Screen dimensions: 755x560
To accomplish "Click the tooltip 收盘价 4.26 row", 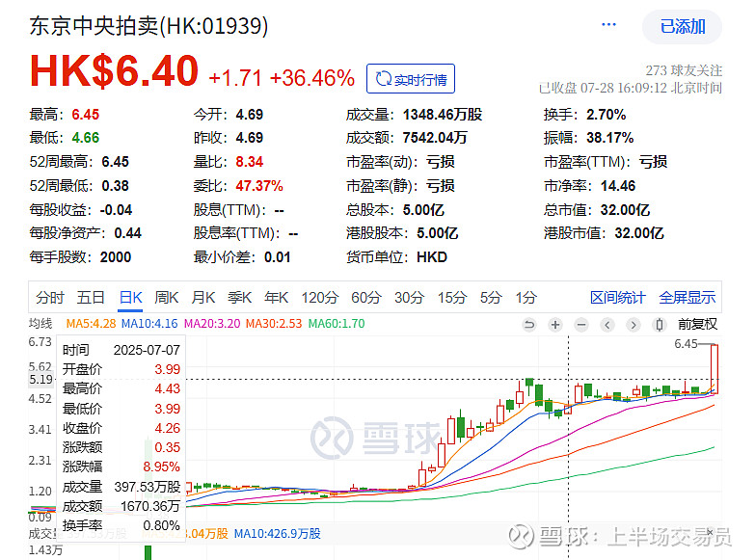I will (x=121, y=428).
